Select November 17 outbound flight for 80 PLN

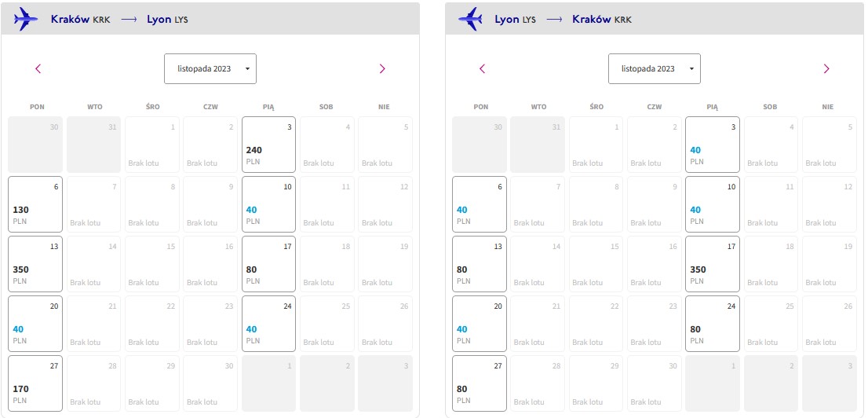point(268,264)
